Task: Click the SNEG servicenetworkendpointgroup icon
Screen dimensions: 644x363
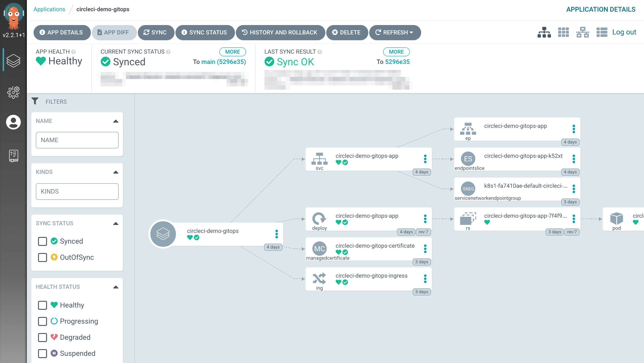Action: pyautogui.click(x=468, y=189)
